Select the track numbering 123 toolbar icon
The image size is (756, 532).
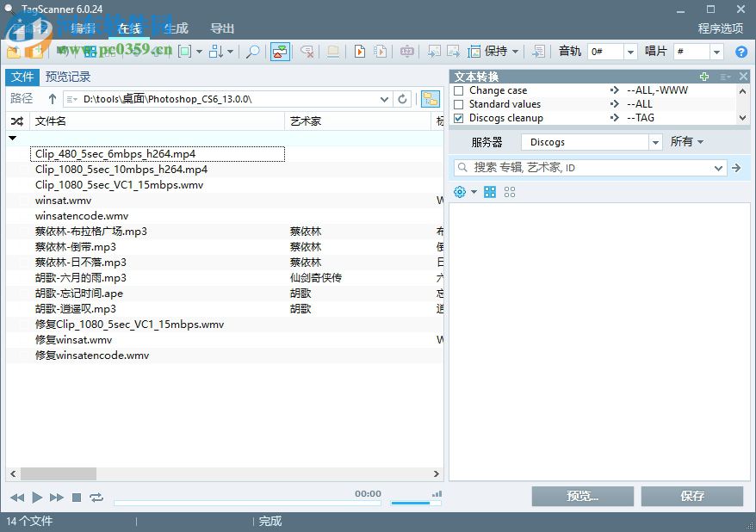coord(407,52)
